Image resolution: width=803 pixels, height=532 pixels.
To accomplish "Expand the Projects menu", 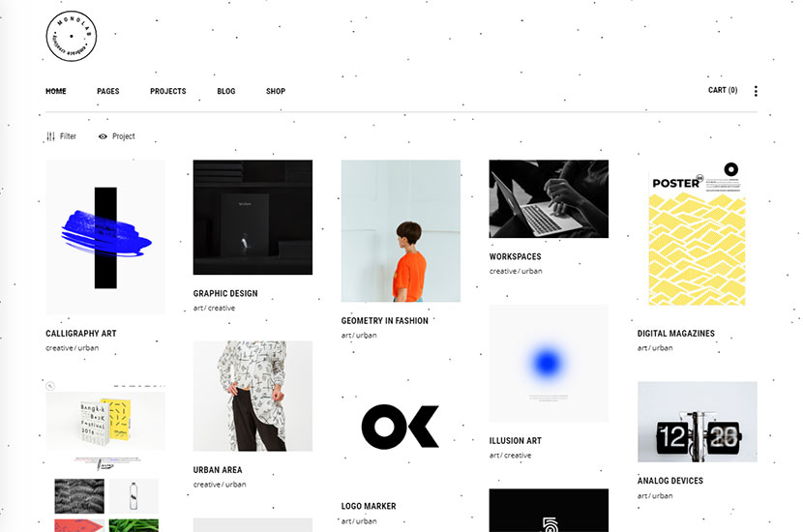I will pyautogui.click(x=168, y=91).
